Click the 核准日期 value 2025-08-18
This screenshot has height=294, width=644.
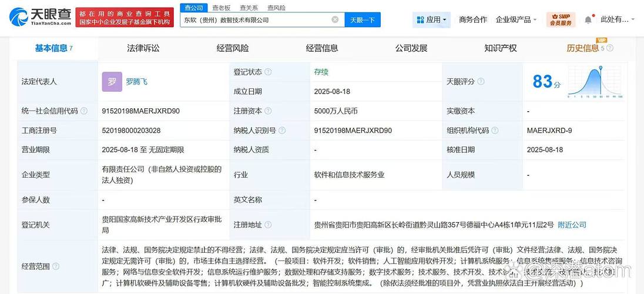click(x=545, y=150)
